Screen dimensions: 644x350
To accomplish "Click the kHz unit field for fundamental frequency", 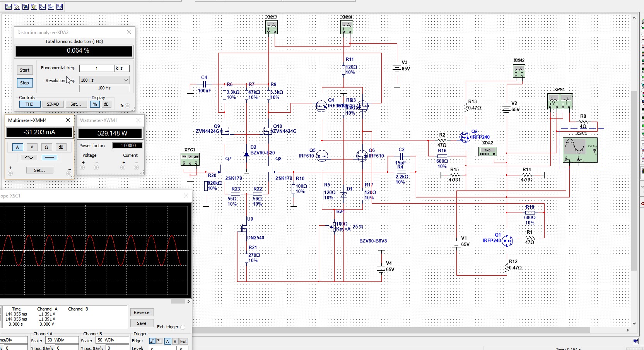I will coord(121,68).
